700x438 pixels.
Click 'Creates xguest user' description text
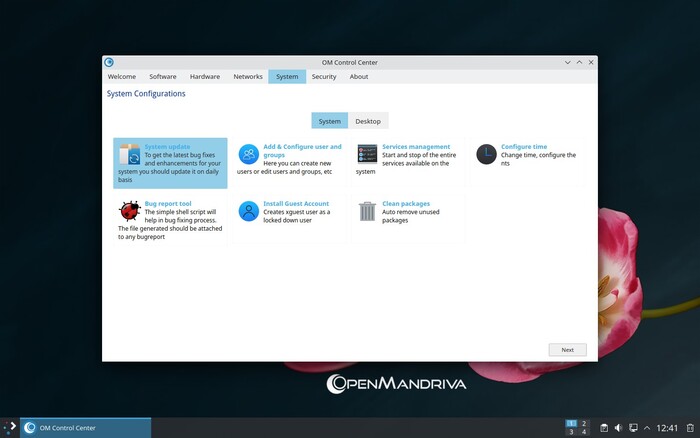296,216
